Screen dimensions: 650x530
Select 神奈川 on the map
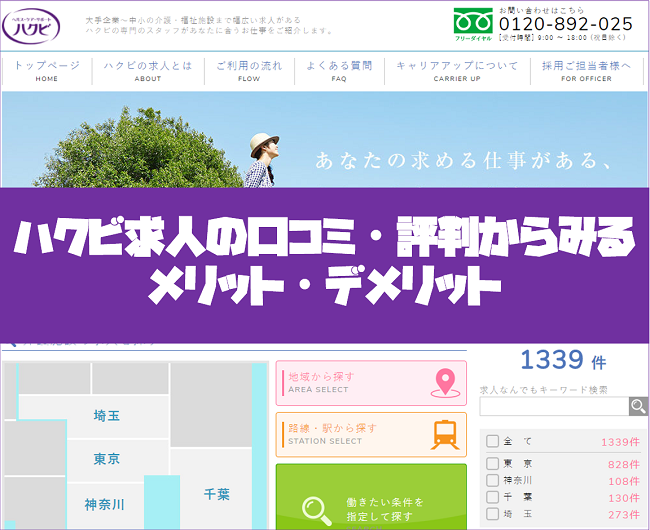pyautogui.click(x=104, y=505)
